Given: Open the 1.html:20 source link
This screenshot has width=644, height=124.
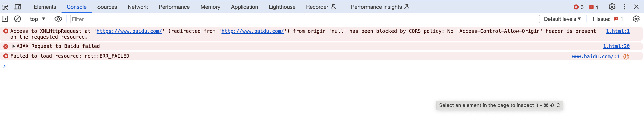Looking at the screenshot, I should [x=616, y=46].
